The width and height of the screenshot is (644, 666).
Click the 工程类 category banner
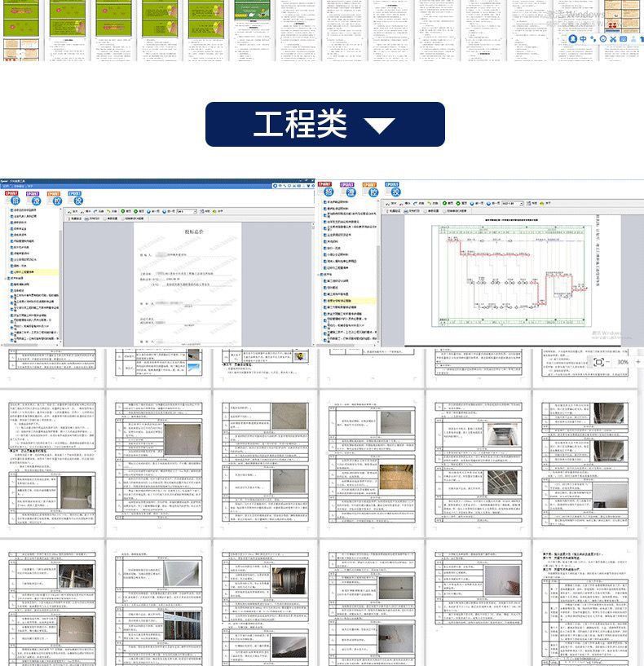pyautogui.click(x=325, y=125)
